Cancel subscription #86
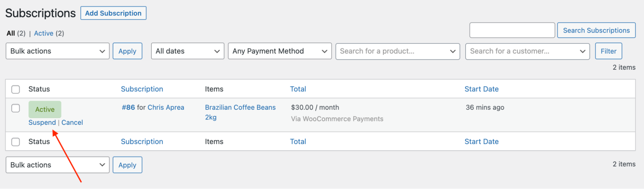This screenshot has width=644, height=189. coord(72,123)
